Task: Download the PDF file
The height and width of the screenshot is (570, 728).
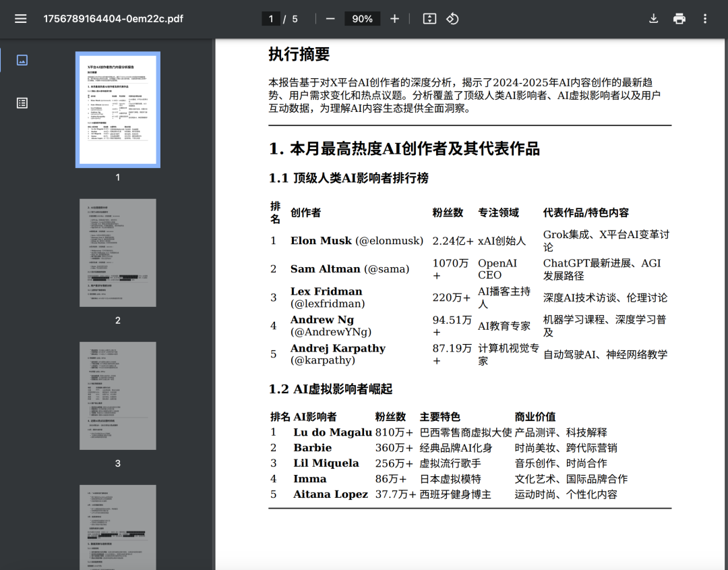Action: pos(653,19)
